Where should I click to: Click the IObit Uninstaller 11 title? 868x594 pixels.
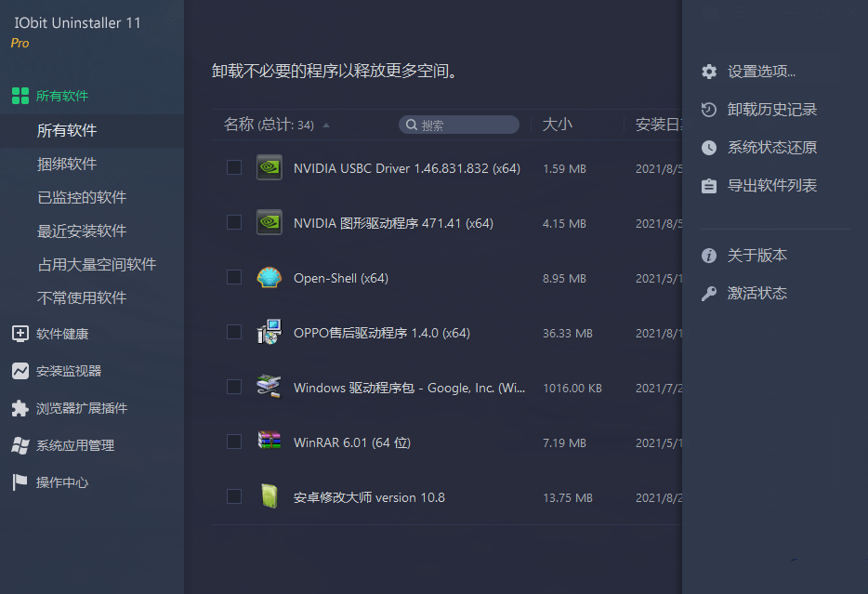[x=77, y=22]
